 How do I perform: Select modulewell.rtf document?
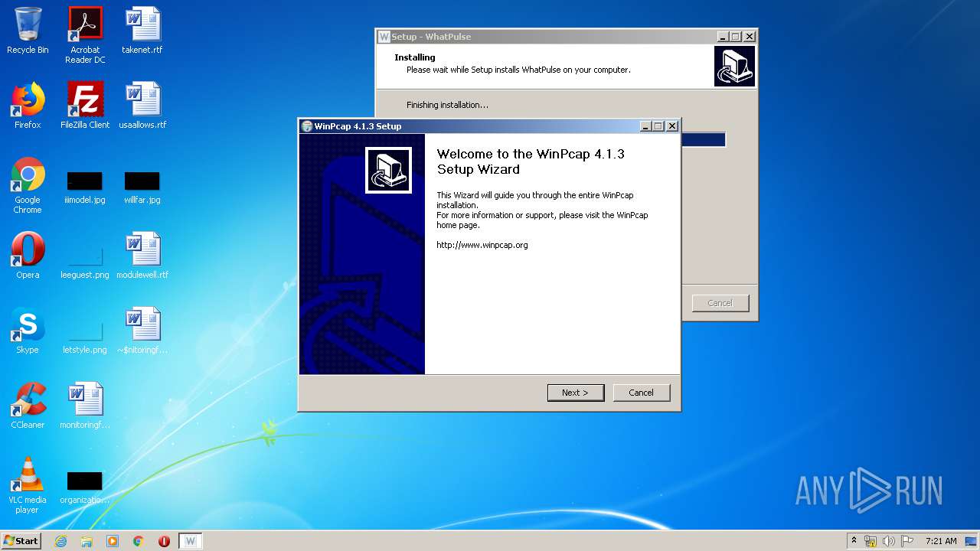(x=142, y=256)
